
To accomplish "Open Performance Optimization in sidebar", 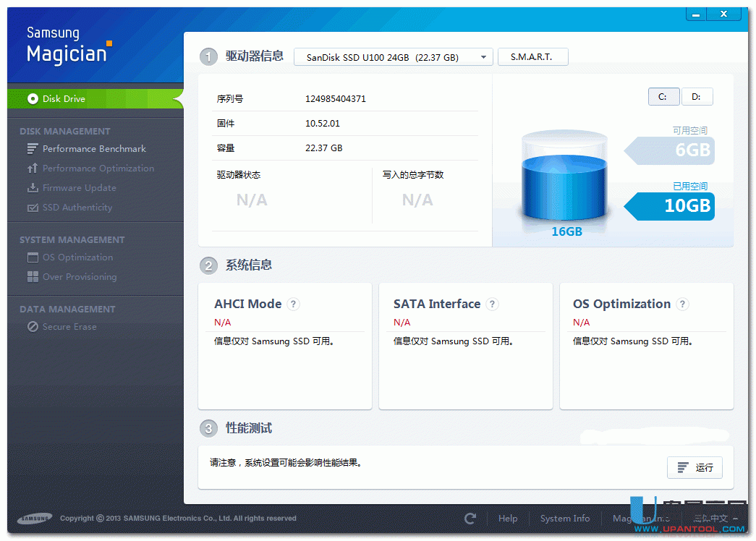I will tap(98, 169).
